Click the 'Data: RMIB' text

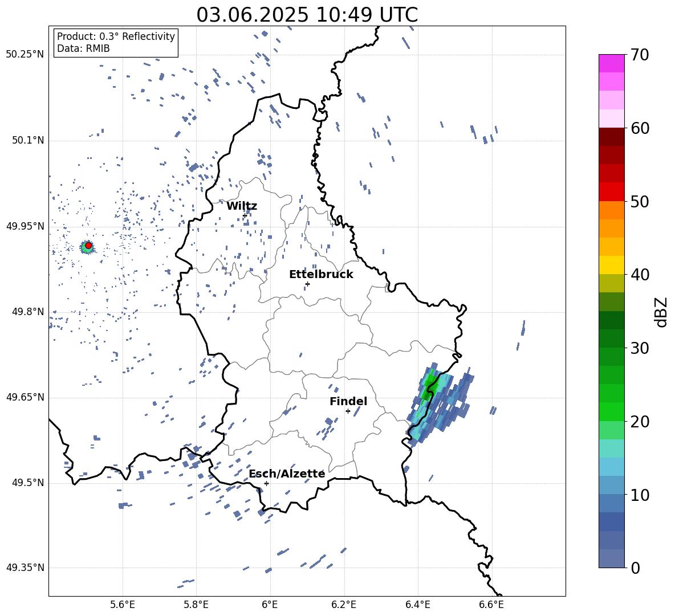83,48
